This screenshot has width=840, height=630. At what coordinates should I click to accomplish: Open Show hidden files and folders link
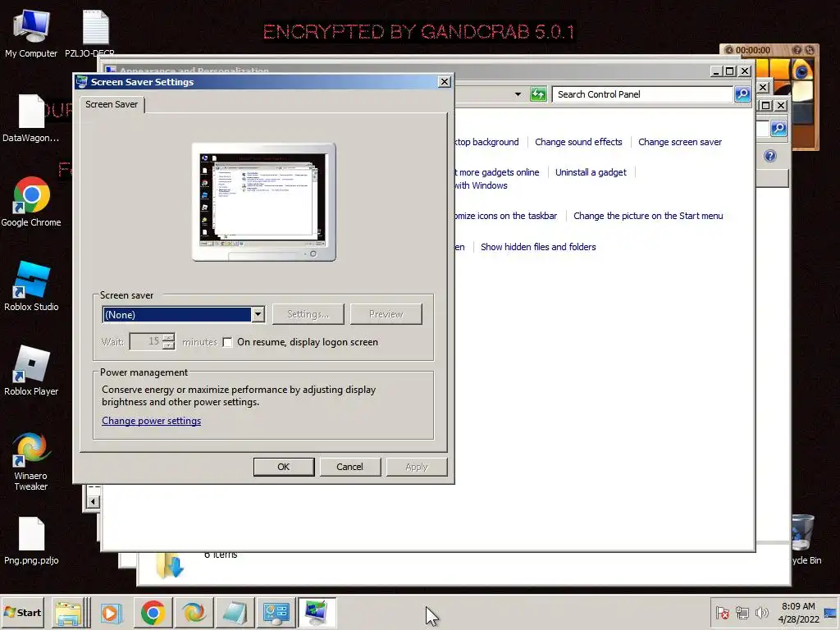click(538, 247)
